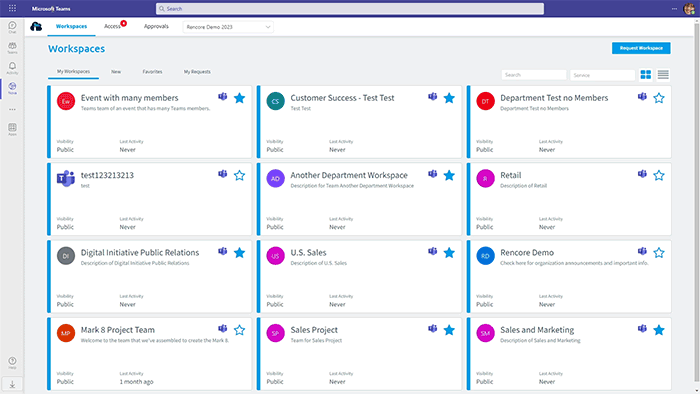Viewport: 700px width, 394px height.
Task: Switch to the Approvals tab
Action: [x=156, y=26]
